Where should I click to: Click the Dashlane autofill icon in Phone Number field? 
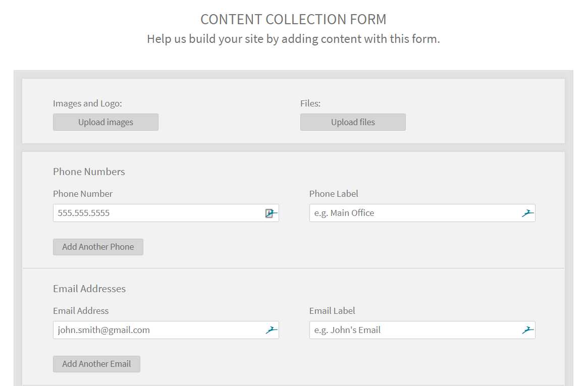pos(272,213)
